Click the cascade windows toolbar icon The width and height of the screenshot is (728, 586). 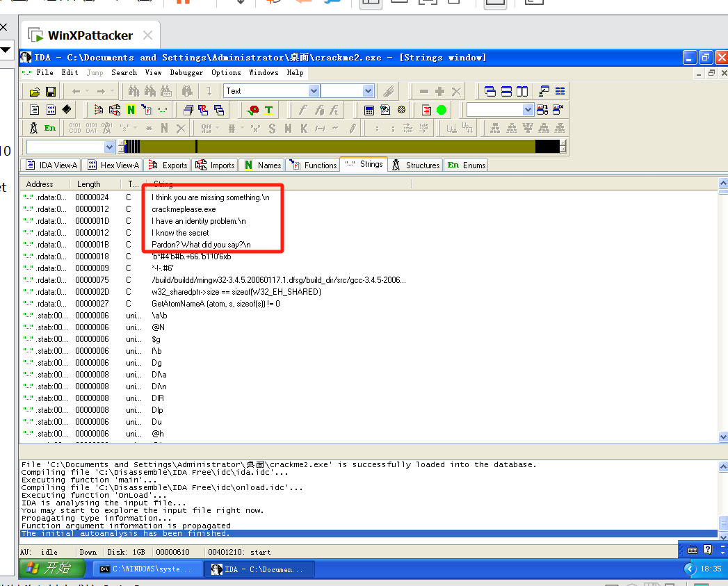pyautogui.click(x=490, y=92)
